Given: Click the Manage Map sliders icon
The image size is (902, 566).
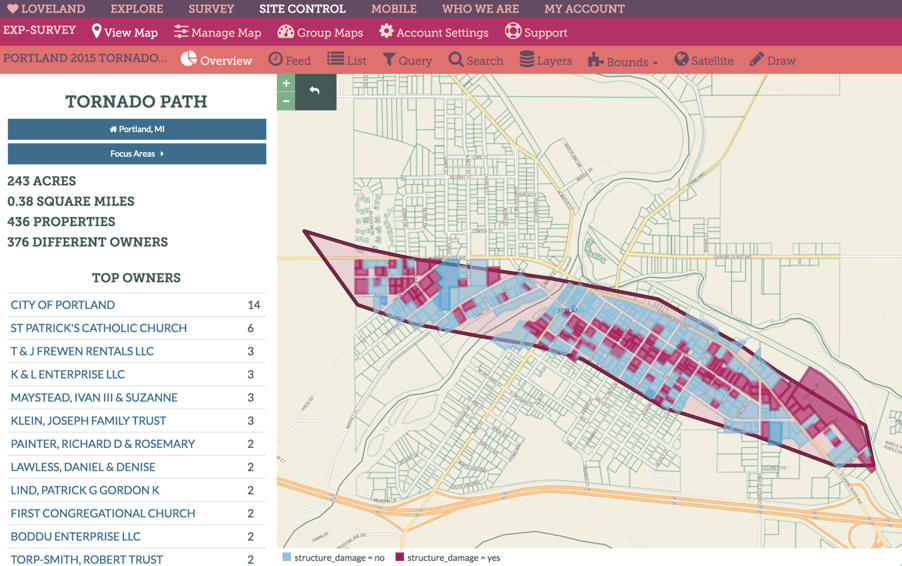Looking at the screenshot, I should tap(181, 32).
